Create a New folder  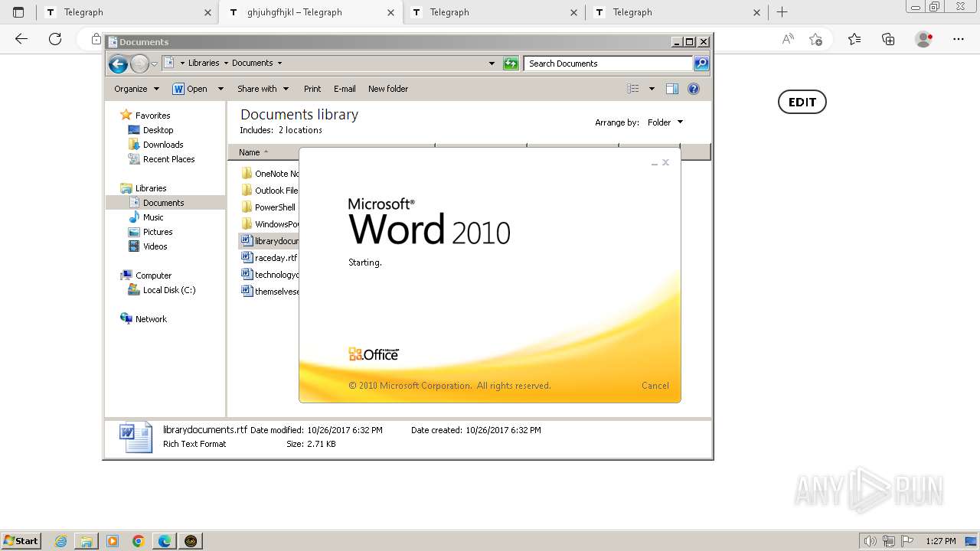point(388,89)
